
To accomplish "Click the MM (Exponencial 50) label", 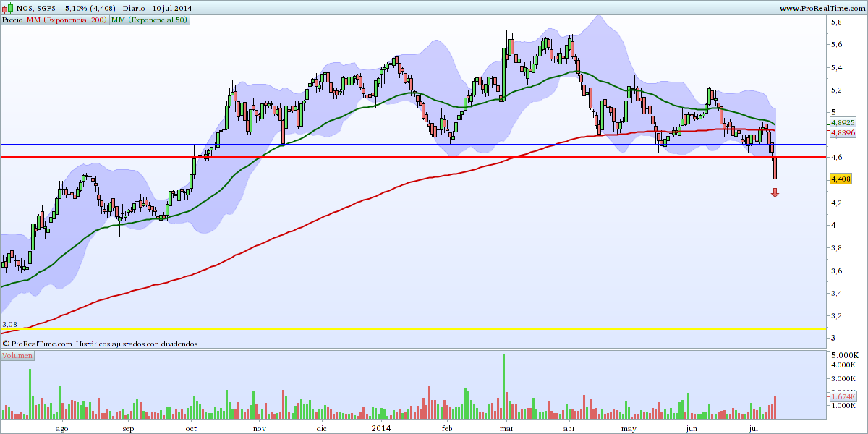I will pyautogui.click(x=150, y=20).
